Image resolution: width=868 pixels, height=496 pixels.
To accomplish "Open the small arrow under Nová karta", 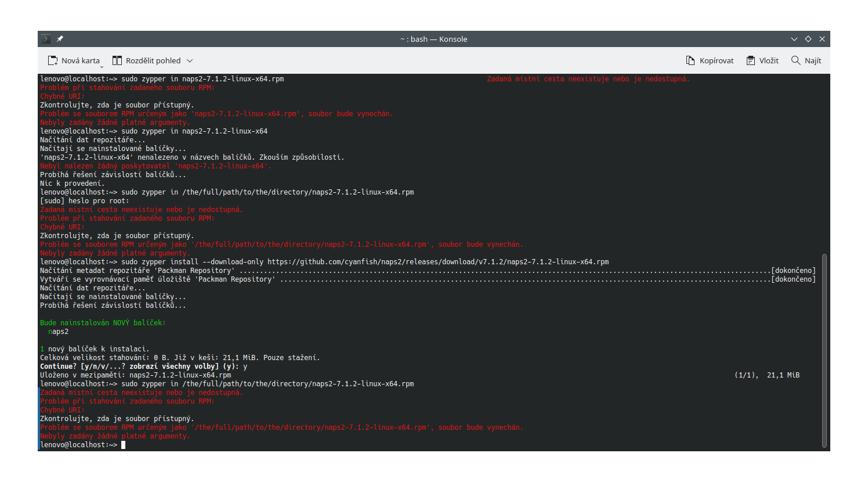I will [x=102, y=67].
